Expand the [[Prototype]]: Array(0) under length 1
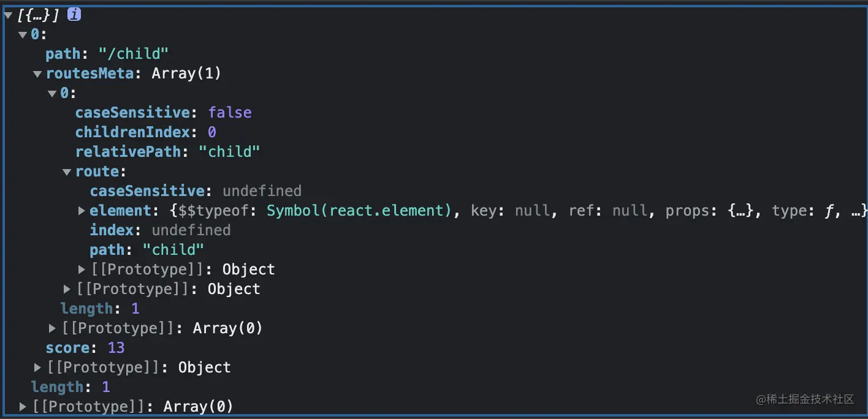The height and width of the screenshot is (419, 868). click(53, 328)
